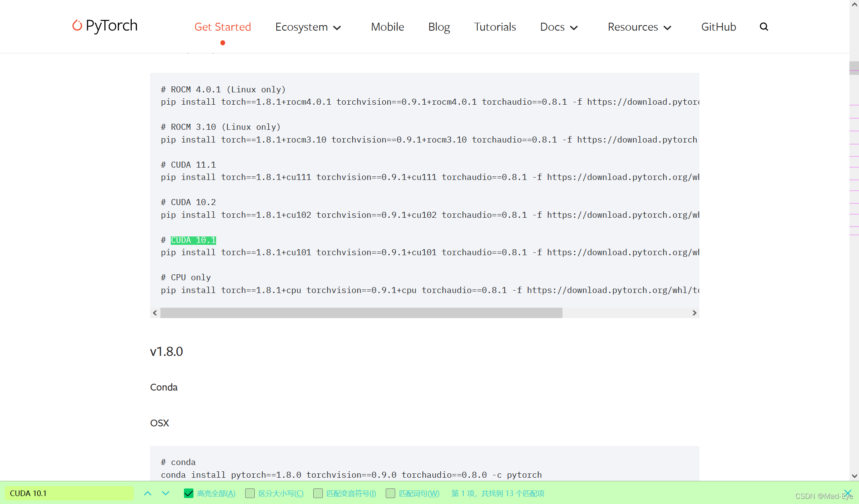Open the Get Started page
The width and height of the screenshot is (859, 504).
coord(223,27)
